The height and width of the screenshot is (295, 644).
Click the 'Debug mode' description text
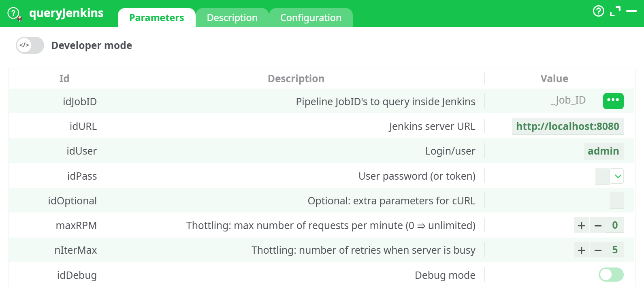point(445,275)
